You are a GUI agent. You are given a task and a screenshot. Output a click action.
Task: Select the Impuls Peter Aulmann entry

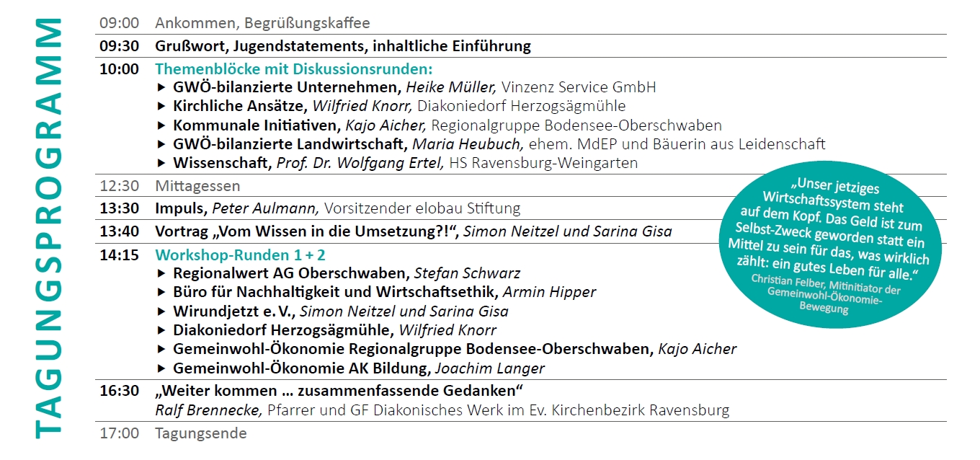(337, 209)
